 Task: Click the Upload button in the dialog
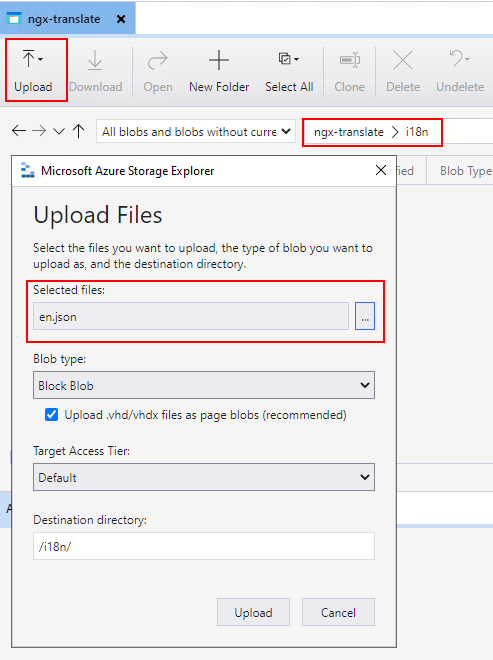[253, 612]
